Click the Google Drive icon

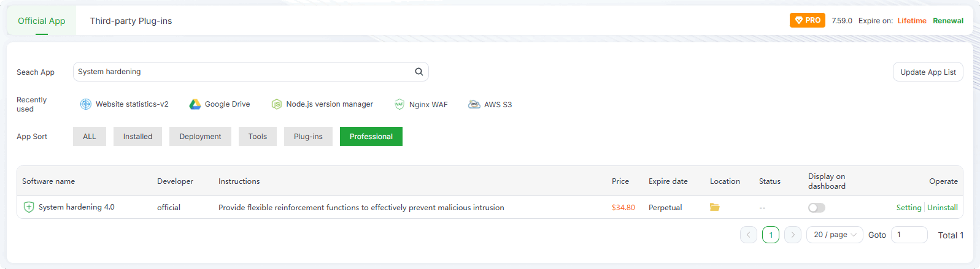coord(195,104)
